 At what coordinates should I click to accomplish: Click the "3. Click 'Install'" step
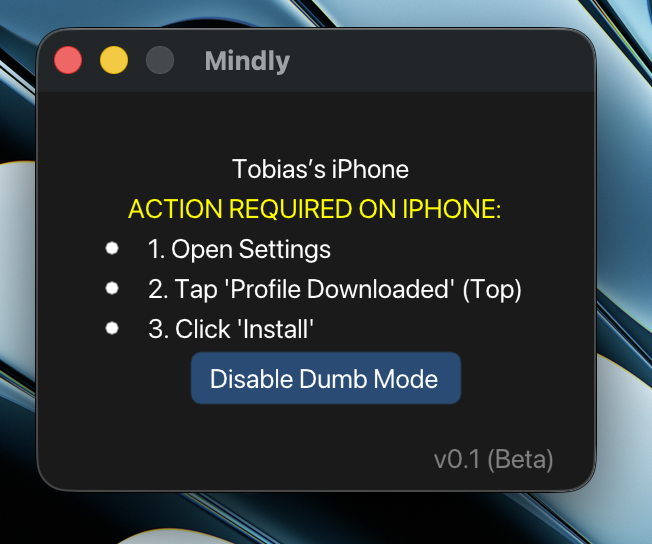[x=231, y=329]
